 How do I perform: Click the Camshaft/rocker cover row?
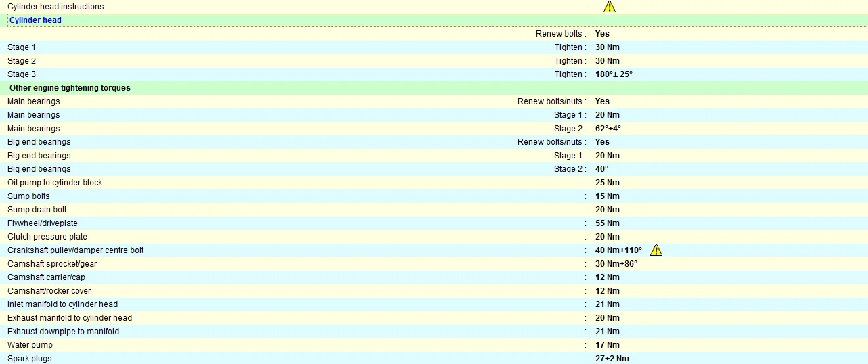pyautogui.click(x=434, y=291)
